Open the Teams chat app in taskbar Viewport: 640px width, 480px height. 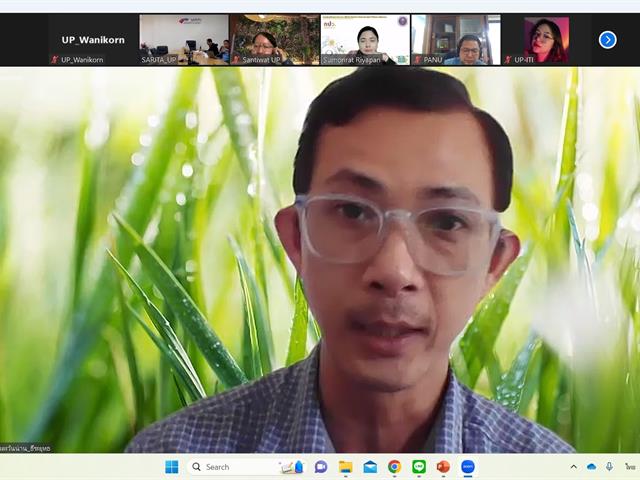tap(321, 467)
